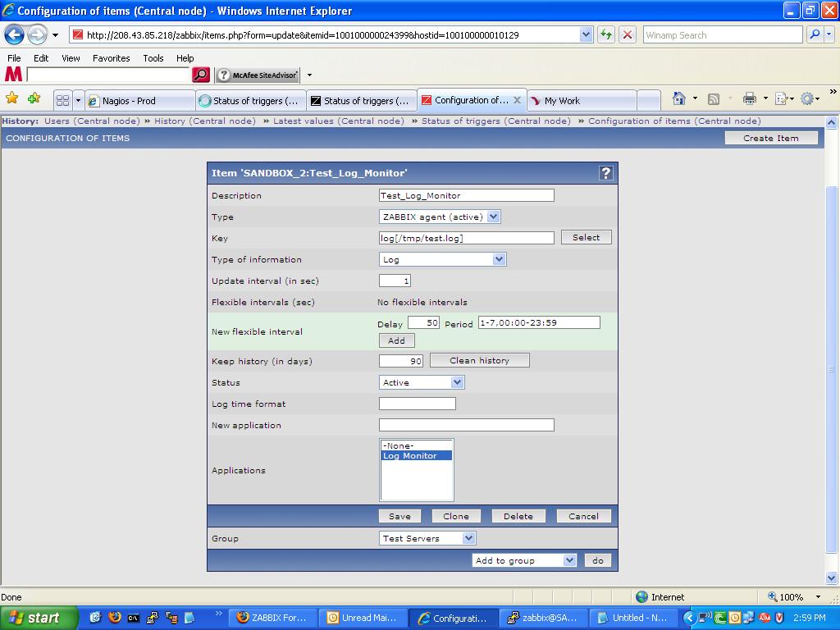
Task: Click the red McAfee search button
Action: 201,75
